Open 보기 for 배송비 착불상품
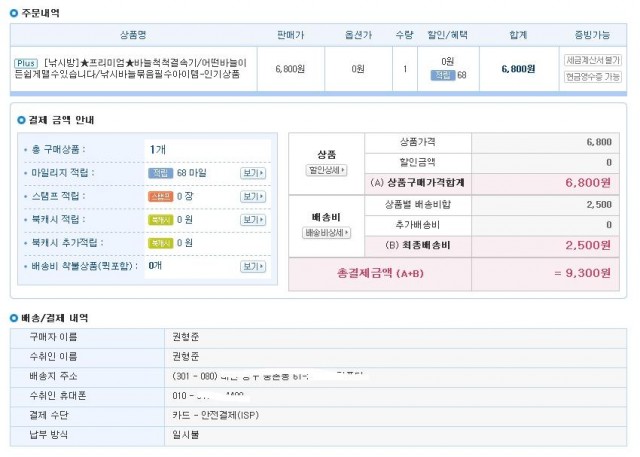Viewport: 640px width, 457px height. [x=253, y=266]
